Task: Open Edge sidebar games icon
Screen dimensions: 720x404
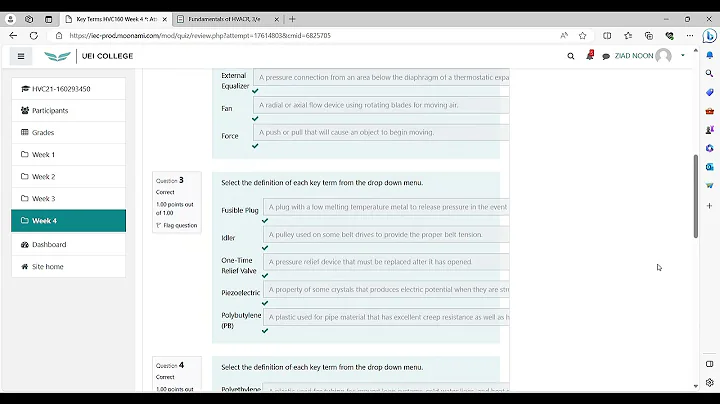Action: coord(709,130)
